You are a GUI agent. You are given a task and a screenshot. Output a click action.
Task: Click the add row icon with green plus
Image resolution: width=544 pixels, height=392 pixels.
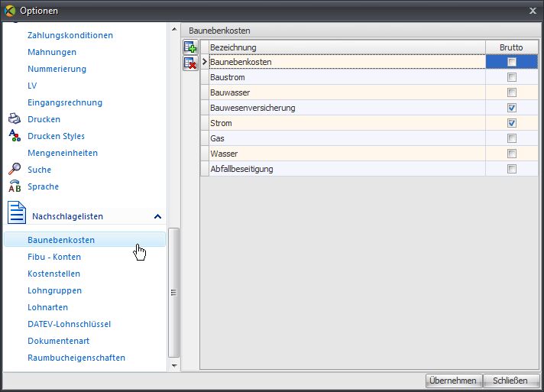pyautogui.click(x=190, y=47)
